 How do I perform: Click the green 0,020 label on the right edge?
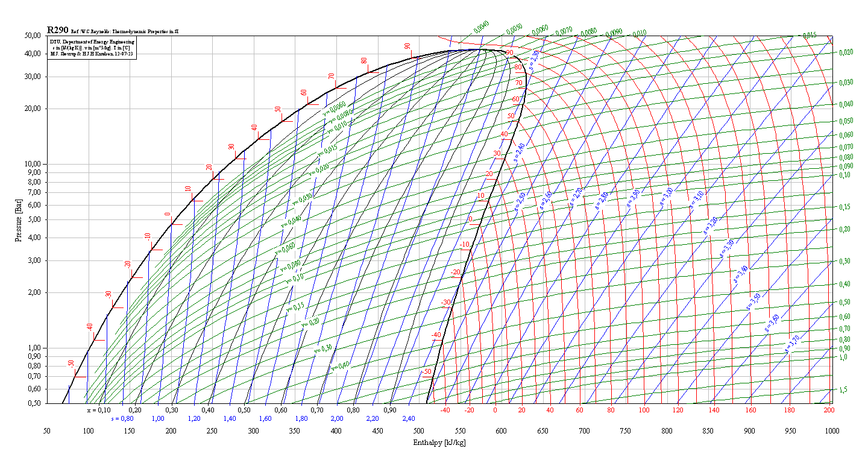click(846, 53)
